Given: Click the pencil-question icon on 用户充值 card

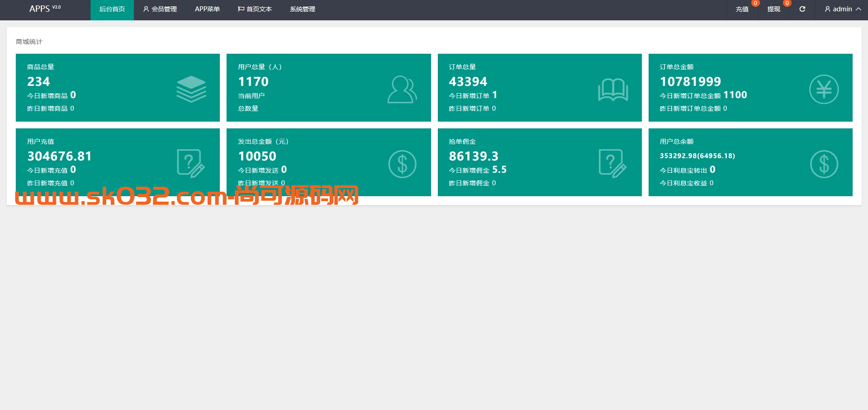Looking at the screenshot, I should [191, 163].
